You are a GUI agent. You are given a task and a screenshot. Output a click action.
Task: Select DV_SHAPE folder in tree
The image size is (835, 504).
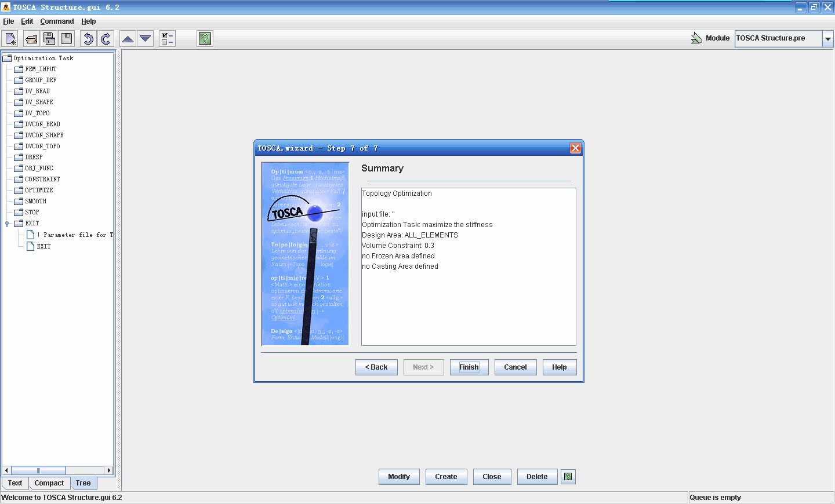tap(34, 102)
